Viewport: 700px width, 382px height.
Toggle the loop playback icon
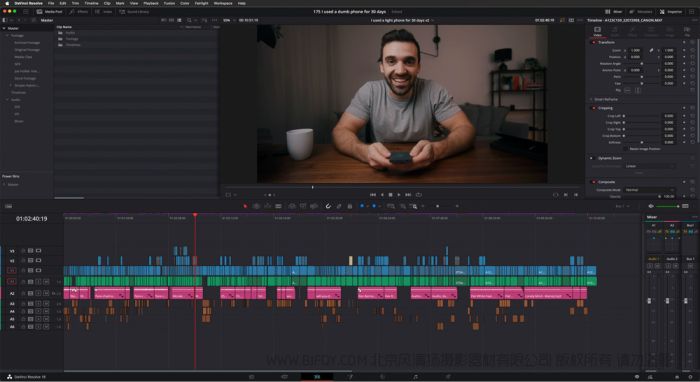(x=419, y=195)
